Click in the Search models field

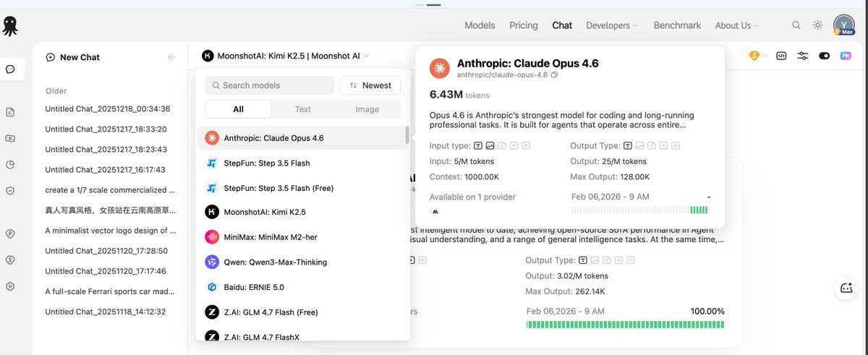click(270, 85)
